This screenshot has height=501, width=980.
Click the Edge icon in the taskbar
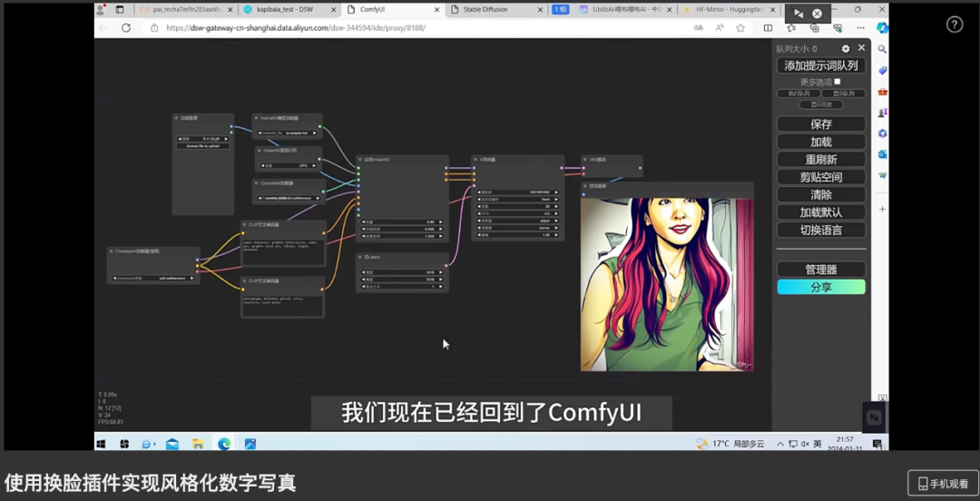pos(224,444)
